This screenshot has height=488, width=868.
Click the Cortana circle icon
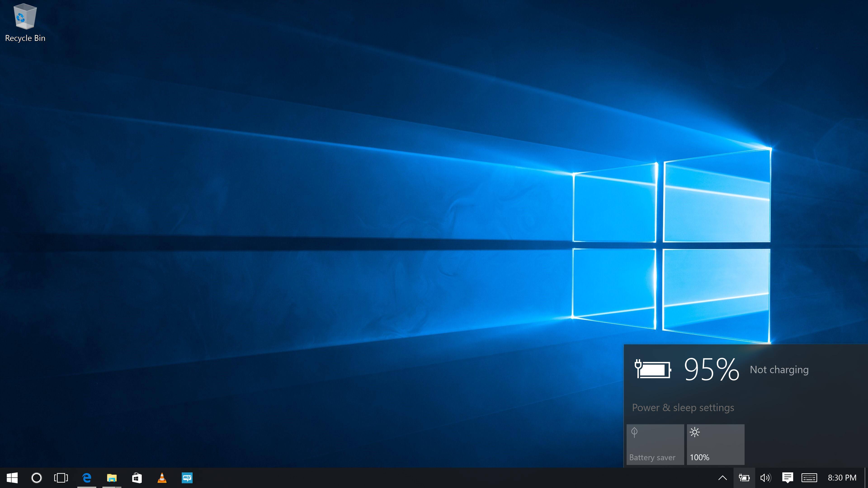[x=36, y=478]
